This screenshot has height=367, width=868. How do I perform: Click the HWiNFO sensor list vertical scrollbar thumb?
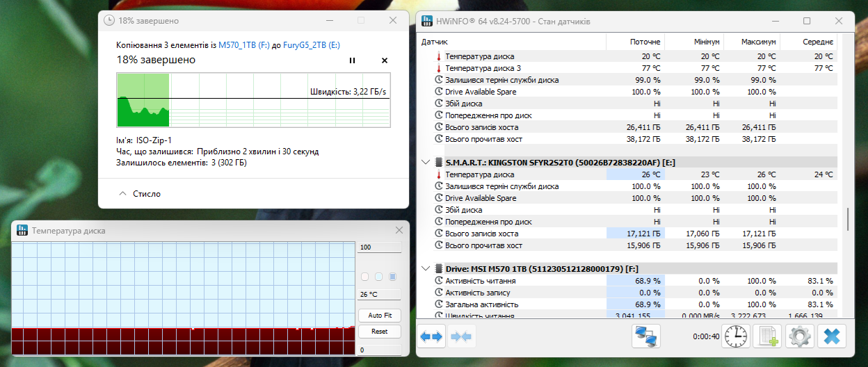[846, 220]
